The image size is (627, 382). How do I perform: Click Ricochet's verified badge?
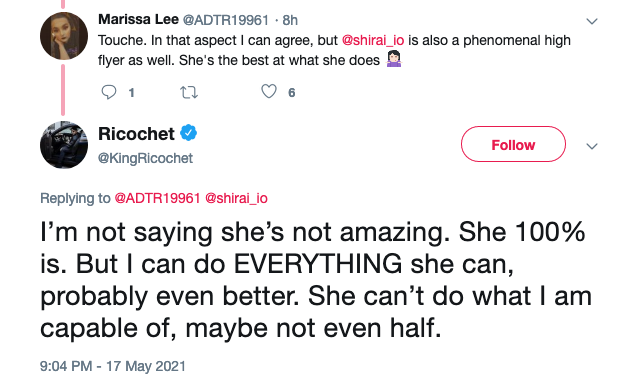pyautogui.click(x=188, y=133)
